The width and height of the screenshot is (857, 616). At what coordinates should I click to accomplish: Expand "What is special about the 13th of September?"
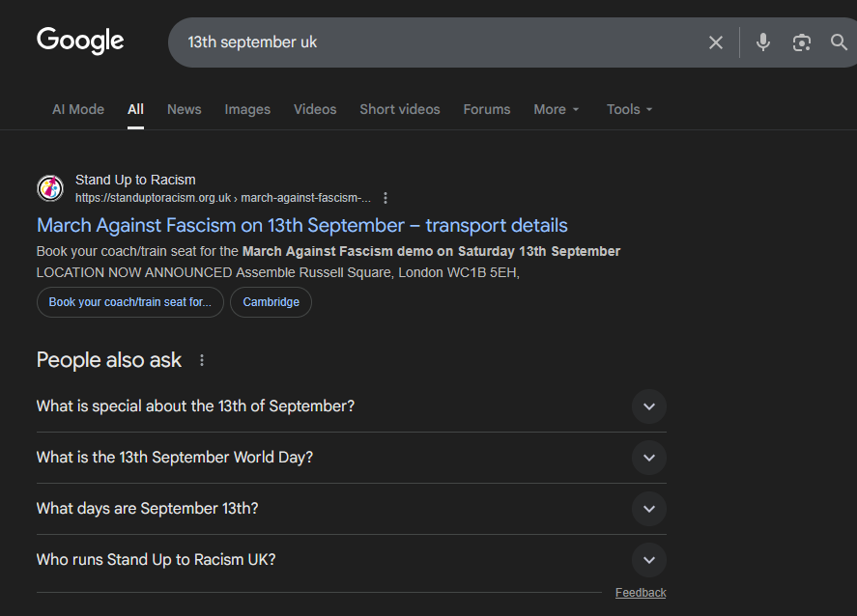point(648,406)
